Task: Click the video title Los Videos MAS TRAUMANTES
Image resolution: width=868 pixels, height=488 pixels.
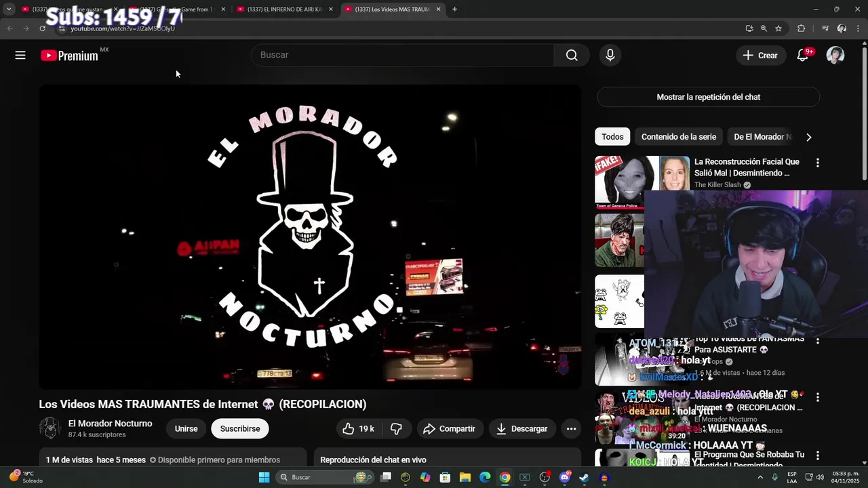Action: coord(203,404)
